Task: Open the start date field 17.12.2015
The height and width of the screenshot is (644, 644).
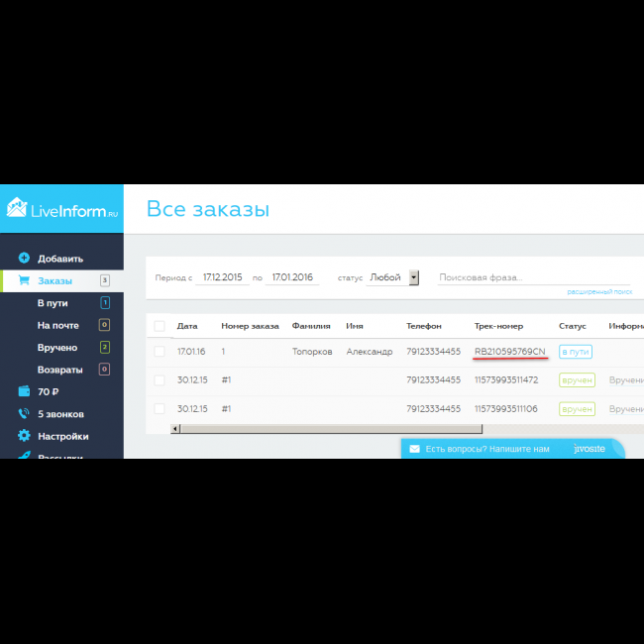Action: click(x=222, y=277)
